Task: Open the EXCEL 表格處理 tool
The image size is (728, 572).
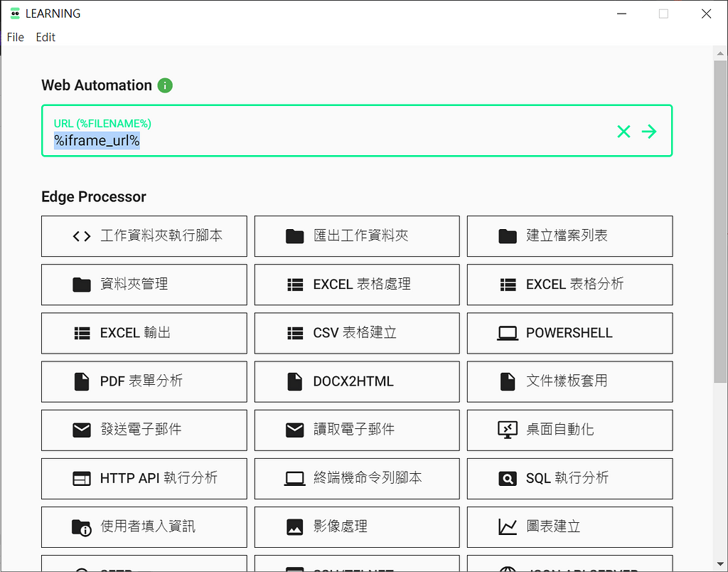Action: [x=356, y=285]
